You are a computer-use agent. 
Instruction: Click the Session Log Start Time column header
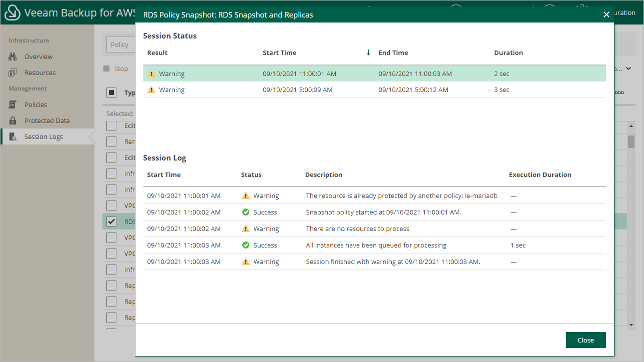(x=164, y=174)
